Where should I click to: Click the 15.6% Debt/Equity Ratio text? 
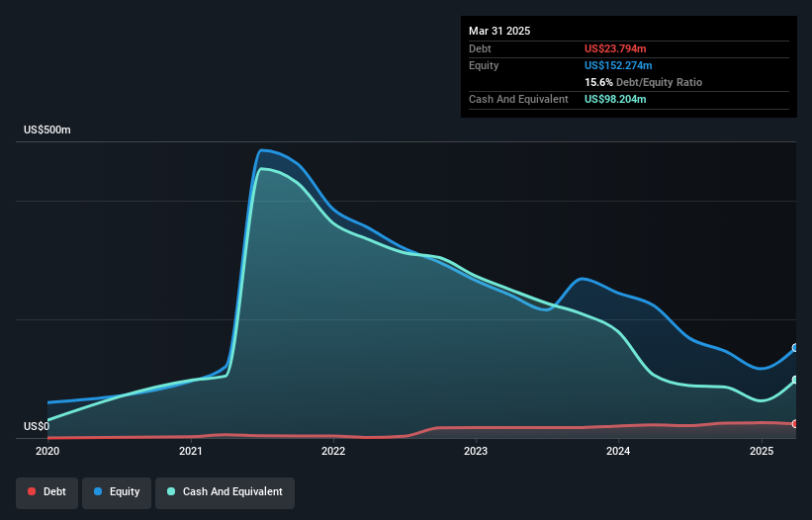click(643, 82)
